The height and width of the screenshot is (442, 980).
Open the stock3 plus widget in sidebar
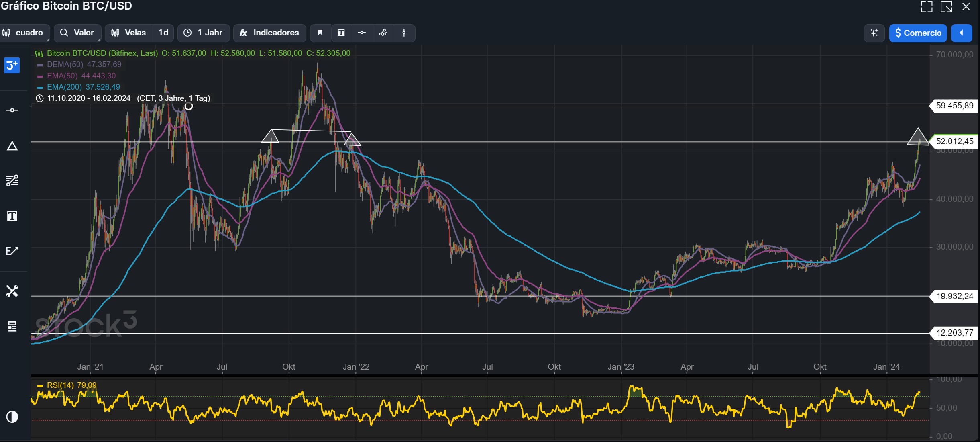click(x=12, y=65)
